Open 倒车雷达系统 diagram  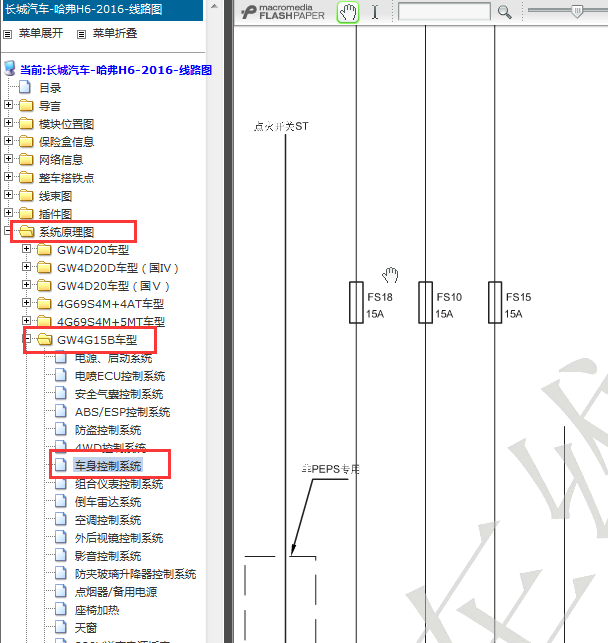(108, 502)
